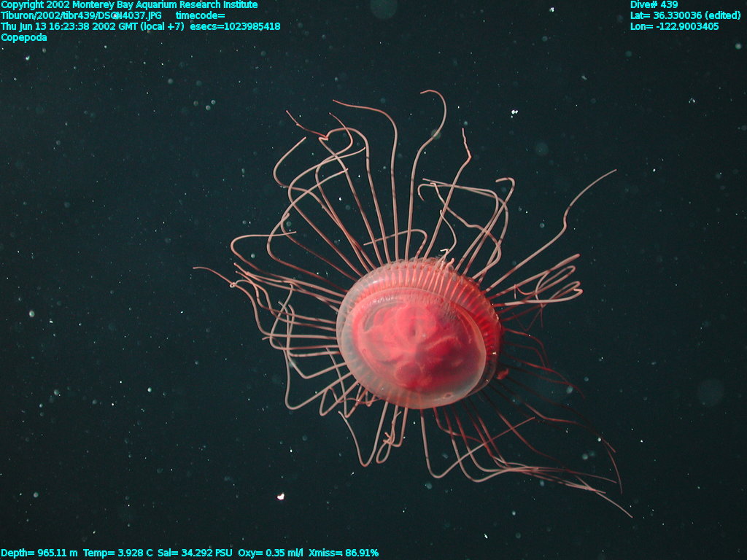
Task: Click the latitude 'Lat= 36.330036 (edited)'
Action: coord(685,15)
